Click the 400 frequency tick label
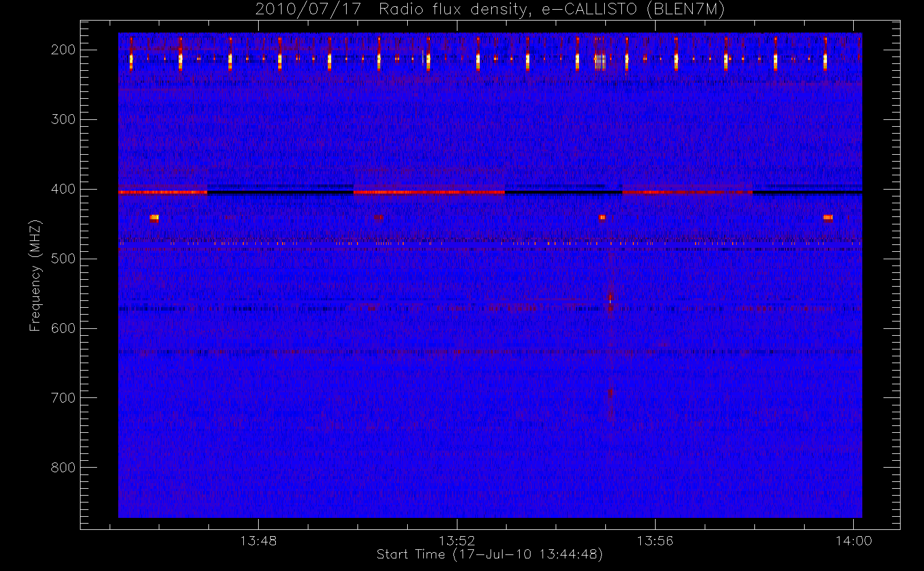Screen dimensions: 924x571 coord(63,189)
